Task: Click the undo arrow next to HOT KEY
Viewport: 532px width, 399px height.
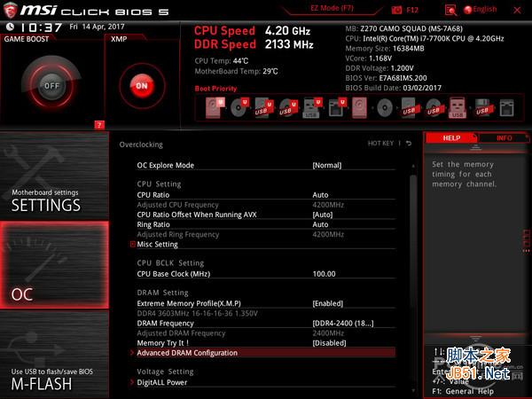Action: (x=409, y=144)
